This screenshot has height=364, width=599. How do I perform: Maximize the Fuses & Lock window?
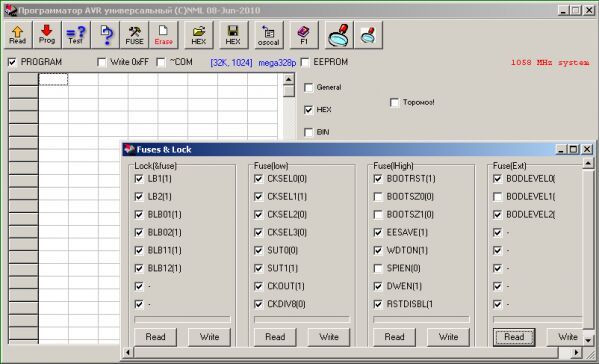[x=574, y=149]
